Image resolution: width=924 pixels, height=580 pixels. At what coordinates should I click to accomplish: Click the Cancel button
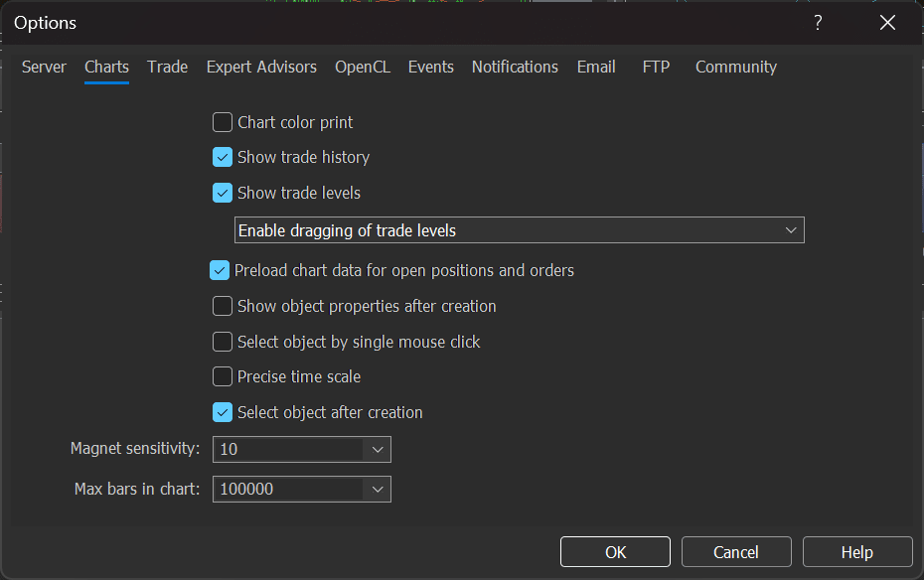click(736, 552)
